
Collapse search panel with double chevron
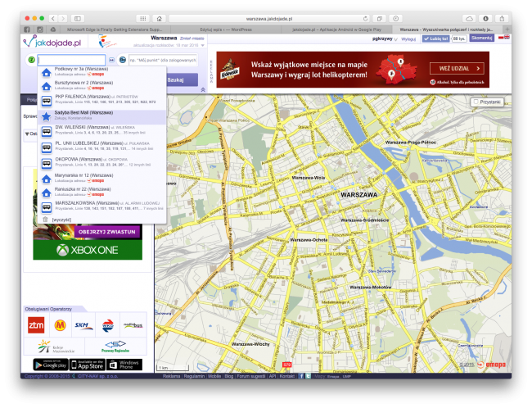203,89
